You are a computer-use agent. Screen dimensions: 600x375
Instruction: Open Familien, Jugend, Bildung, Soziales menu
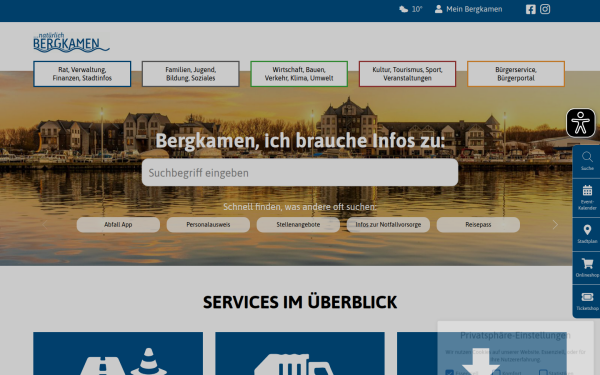pyautogui.click(x=191, y=74)
